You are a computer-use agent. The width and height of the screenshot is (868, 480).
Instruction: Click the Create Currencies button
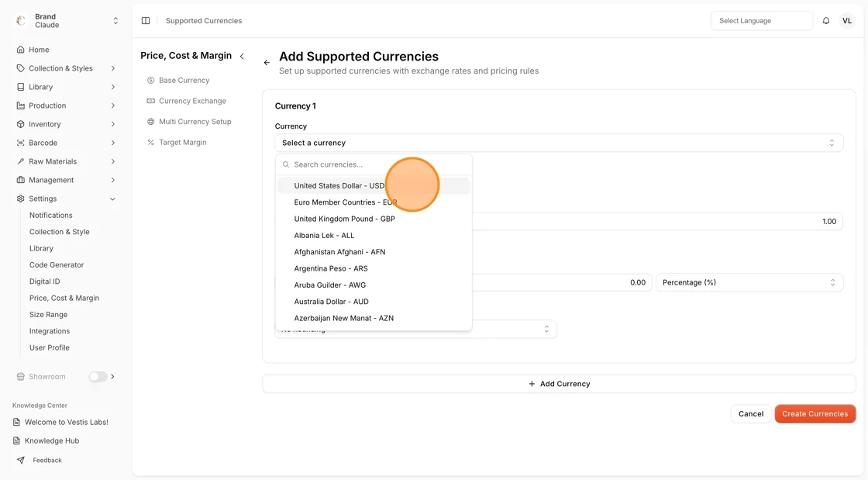click(x=815, y=413)
